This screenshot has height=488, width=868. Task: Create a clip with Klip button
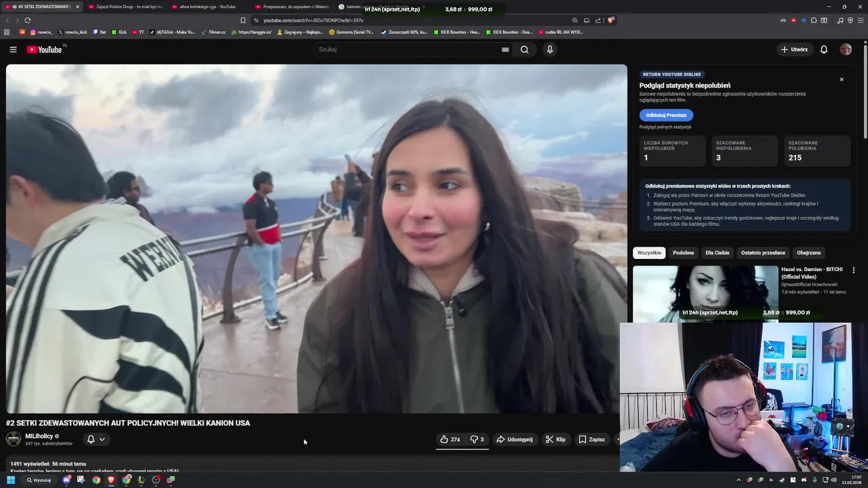(x=555, y=439)
